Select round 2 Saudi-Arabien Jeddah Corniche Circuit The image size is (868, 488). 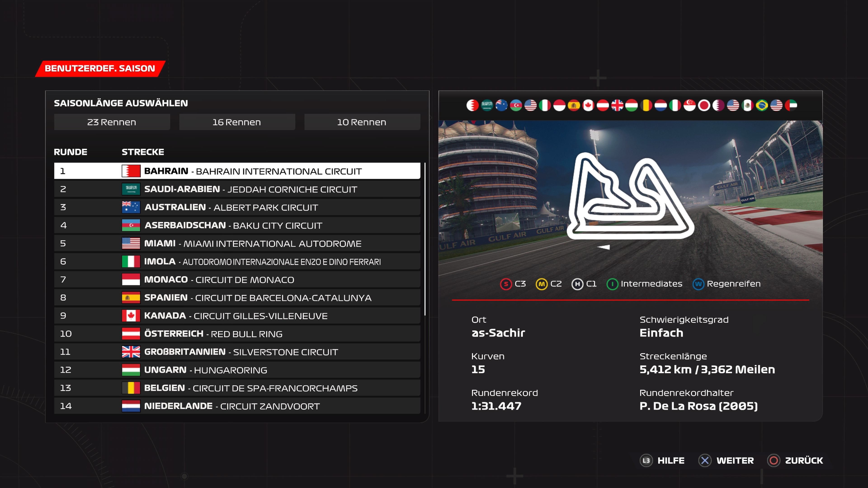coord(237,189)
